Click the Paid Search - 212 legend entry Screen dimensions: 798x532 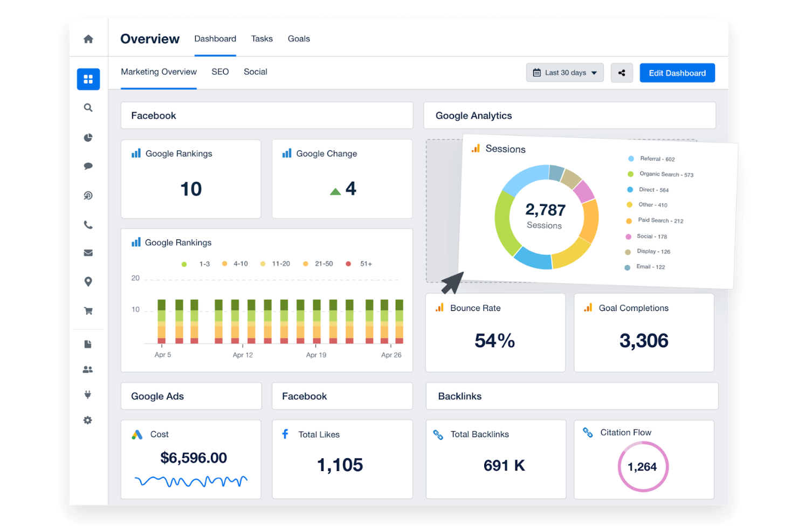point(655,220)
